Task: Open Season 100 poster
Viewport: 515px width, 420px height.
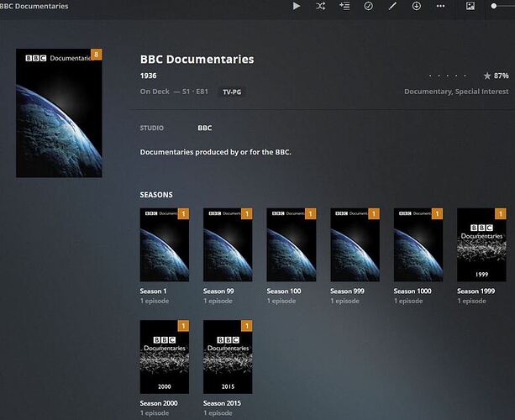Action: point(292,244)
